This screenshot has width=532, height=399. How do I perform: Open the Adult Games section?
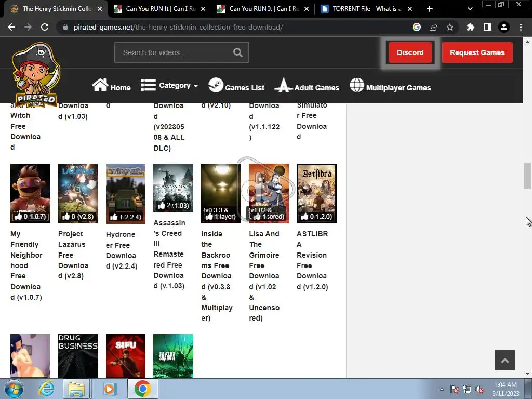click(x=307, y=86)
